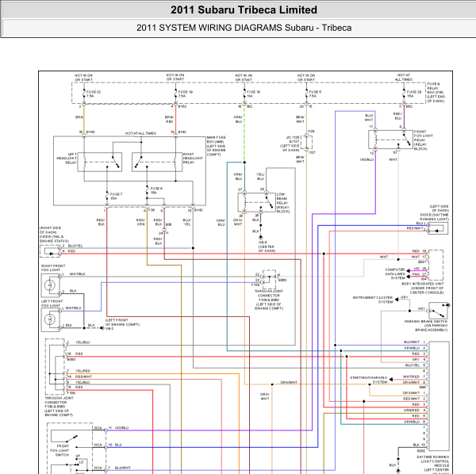The width and height of the screenshot is (476, 474).
Task: Click the parking brake switch symbol
Action: tap(439, 310)
